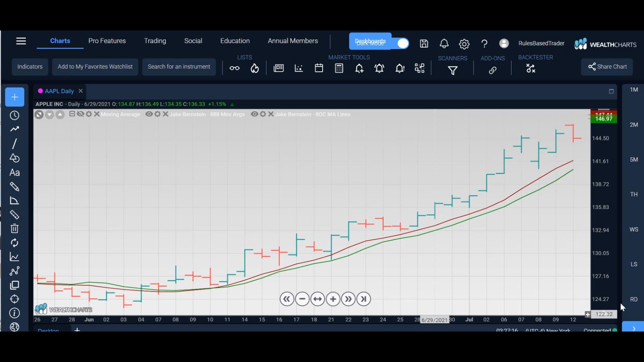Image resolution: width=644 pixels, height=362 pixels.
Task: Open the Scanners filter funnel
Action: coord(453,70)
